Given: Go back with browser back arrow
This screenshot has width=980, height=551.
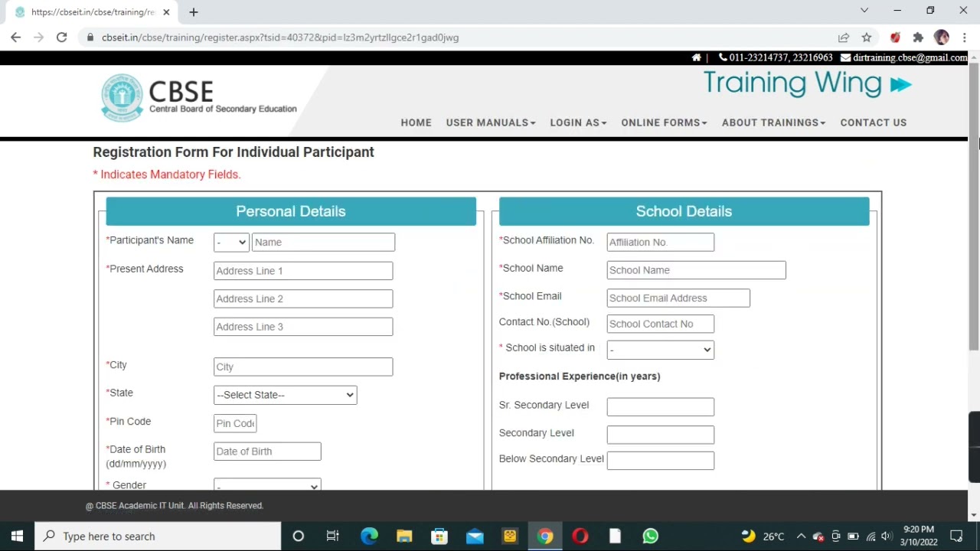Looking at the screenshot, I should (15, 37).
